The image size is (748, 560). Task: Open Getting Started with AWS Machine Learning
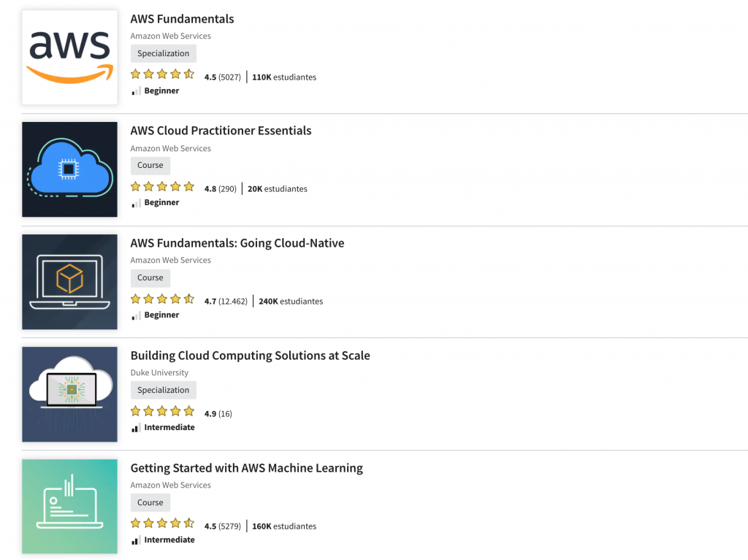[246, 468]
